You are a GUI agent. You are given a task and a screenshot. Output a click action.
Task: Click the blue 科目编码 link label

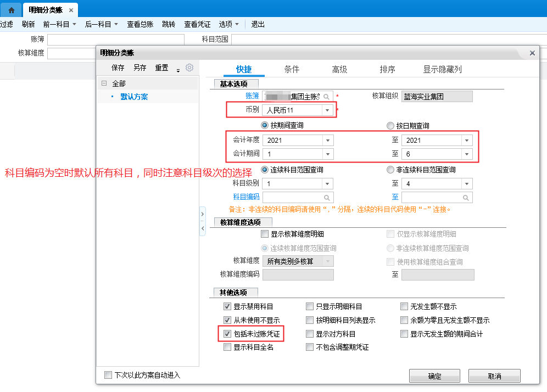point(246,197)
